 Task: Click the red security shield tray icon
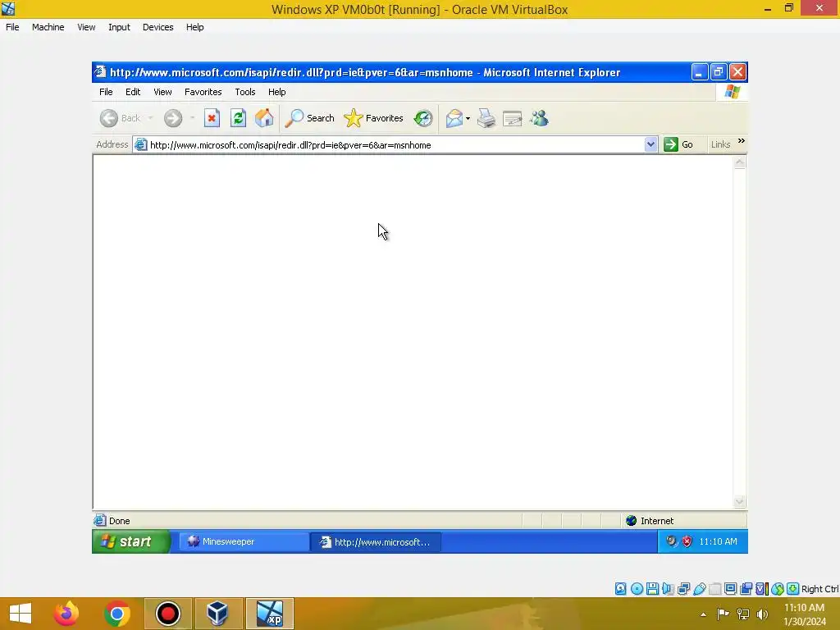pos(687,541)
